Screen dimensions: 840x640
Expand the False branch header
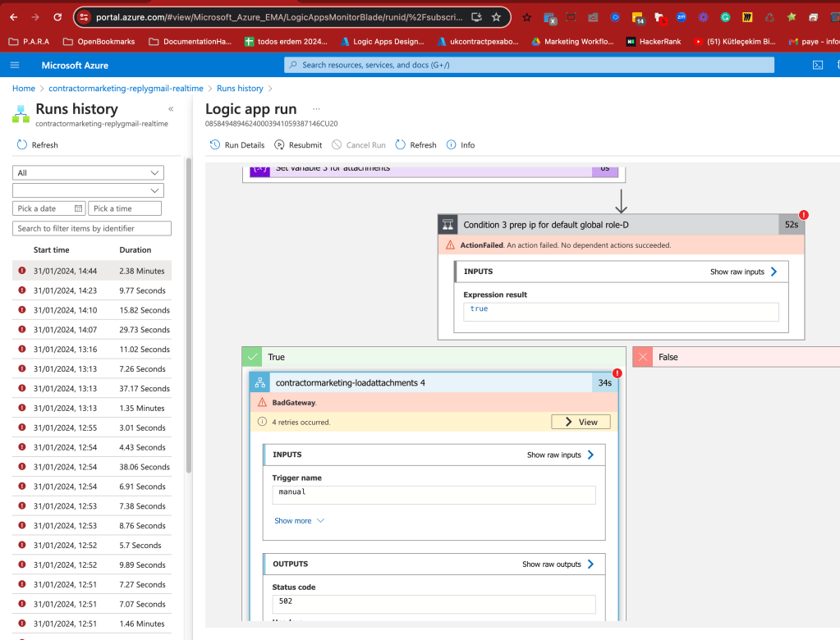736,357
